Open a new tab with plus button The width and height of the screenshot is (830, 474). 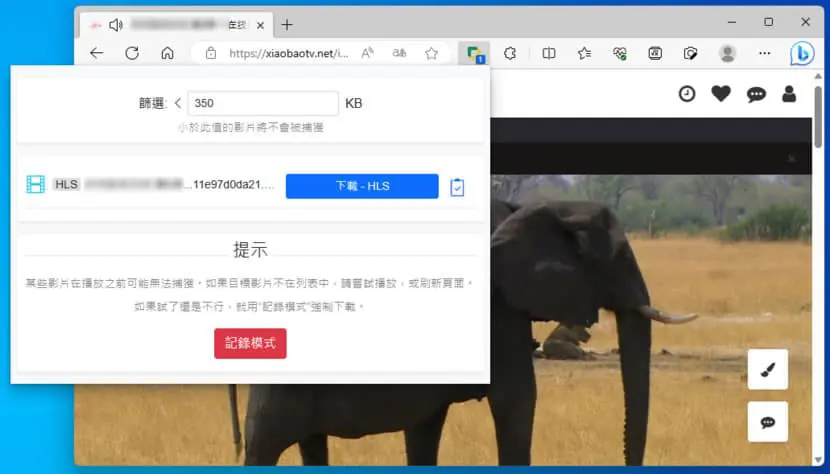point(287,25)
